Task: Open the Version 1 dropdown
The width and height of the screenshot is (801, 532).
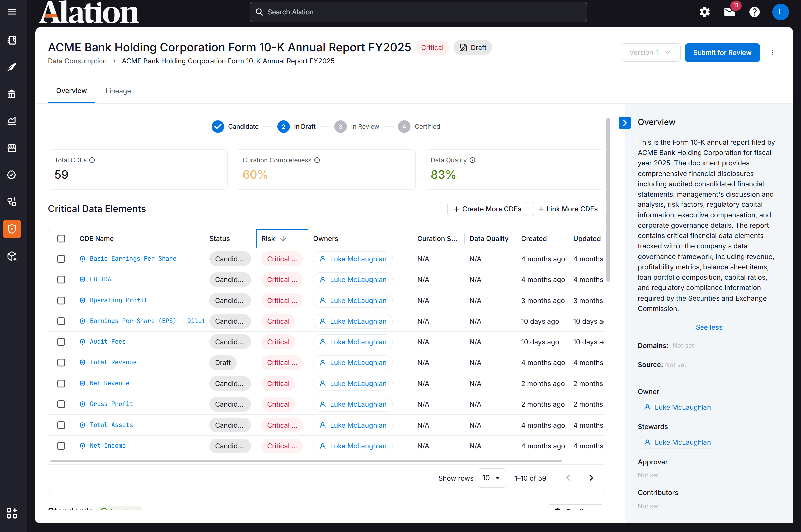Action: coord(650,52)
